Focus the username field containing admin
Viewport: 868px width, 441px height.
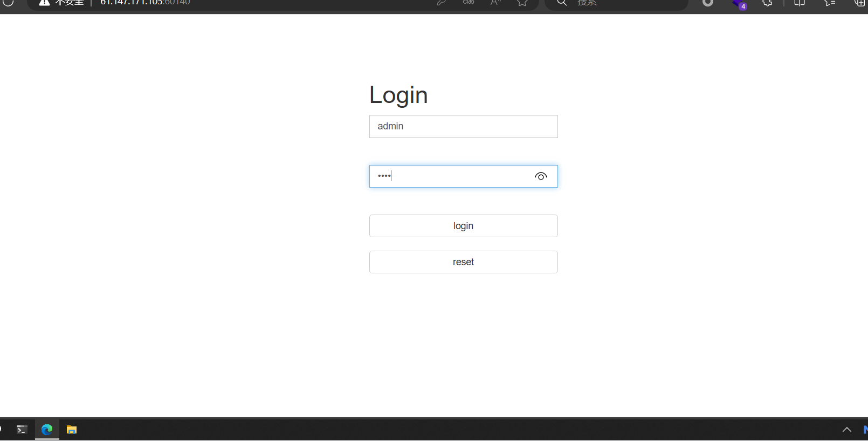click(x=464, y=126)
